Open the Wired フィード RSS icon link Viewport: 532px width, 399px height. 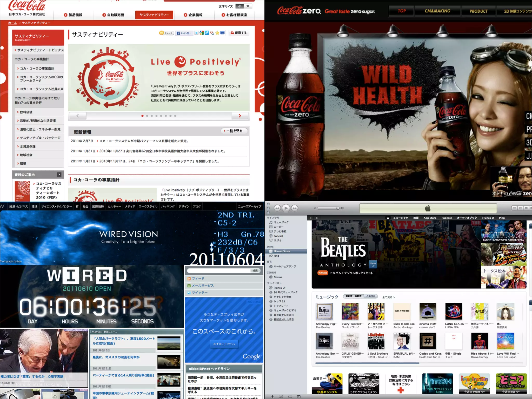[x=189, y=278]
